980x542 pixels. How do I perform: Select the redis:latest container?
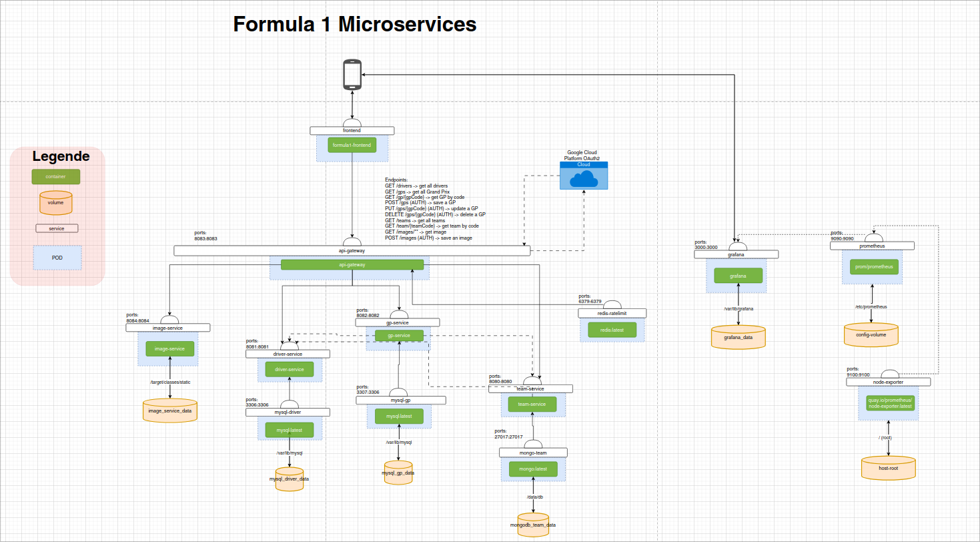click(612, 329)
